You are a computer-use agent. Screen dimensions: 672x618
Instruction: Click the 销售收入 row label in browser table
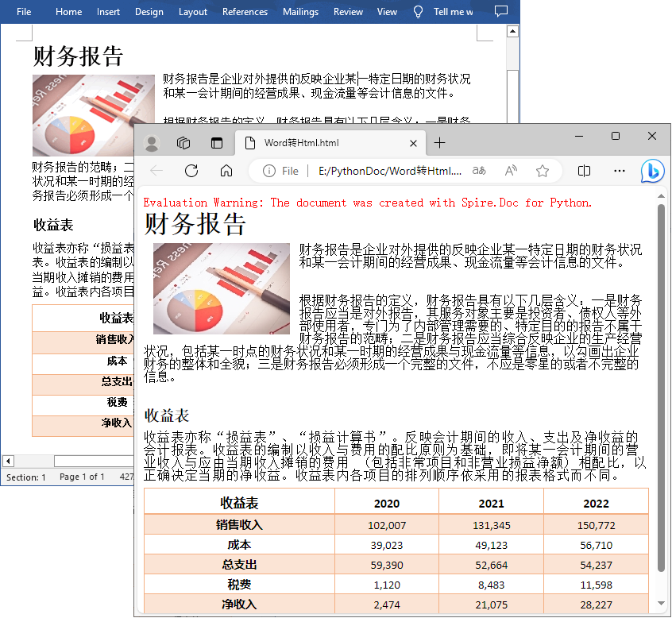(x=239, y=524)
